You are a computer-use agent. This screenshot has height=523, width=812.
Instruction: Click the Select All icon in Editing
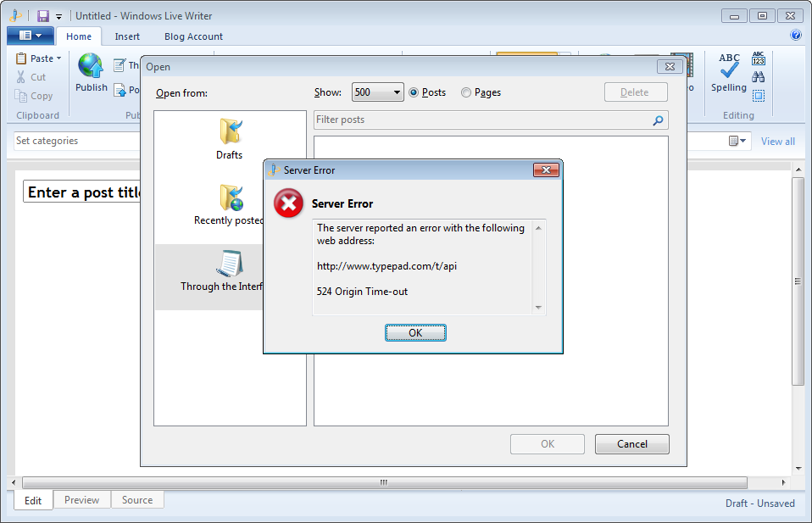tap(759, 96)
